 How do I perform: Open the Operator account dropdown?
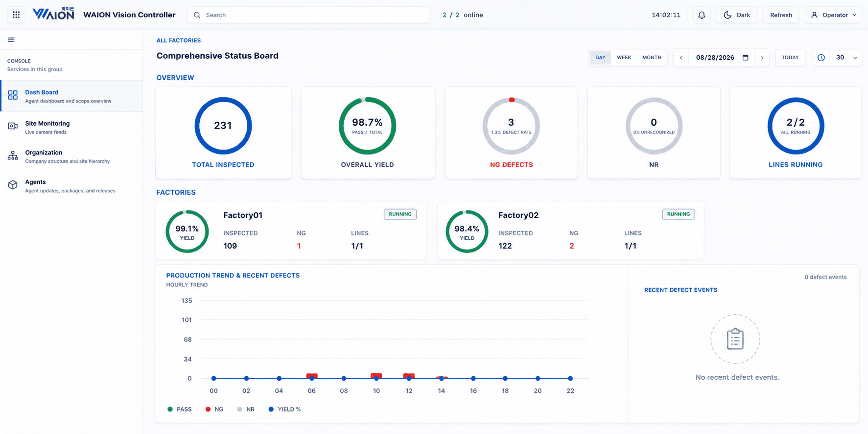[833, 15]
